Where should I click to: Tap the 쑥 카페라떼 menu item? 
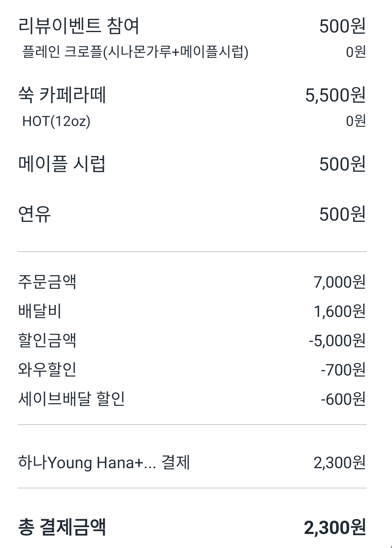click(x=62, y=95)
